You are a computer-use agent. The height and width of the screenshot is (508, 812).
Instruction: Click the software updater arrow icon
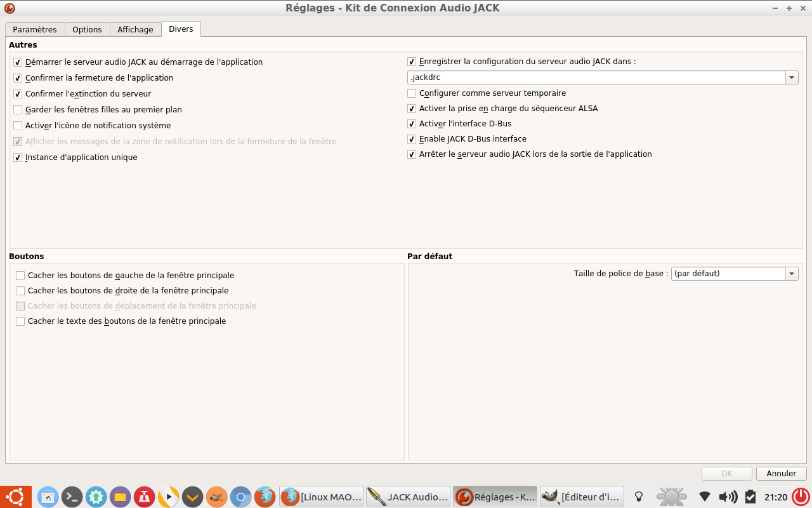(96, 497)
